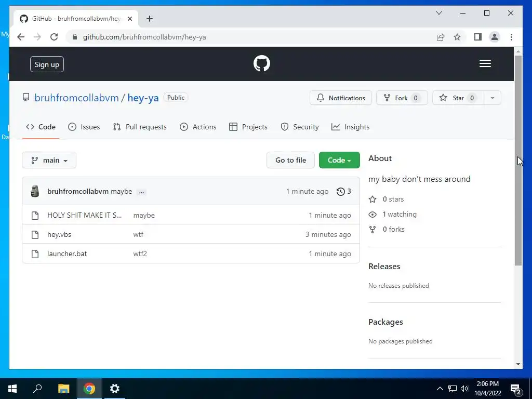
Task: View site information lock icon
Action: pos(75,37)
